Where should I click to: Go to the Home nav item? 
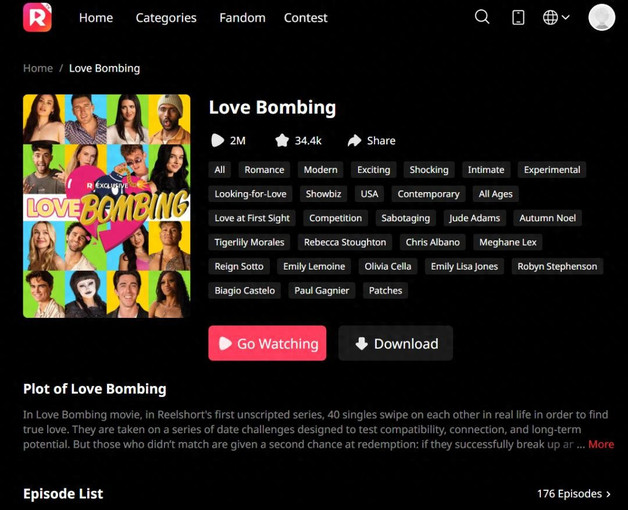(96, 18)
